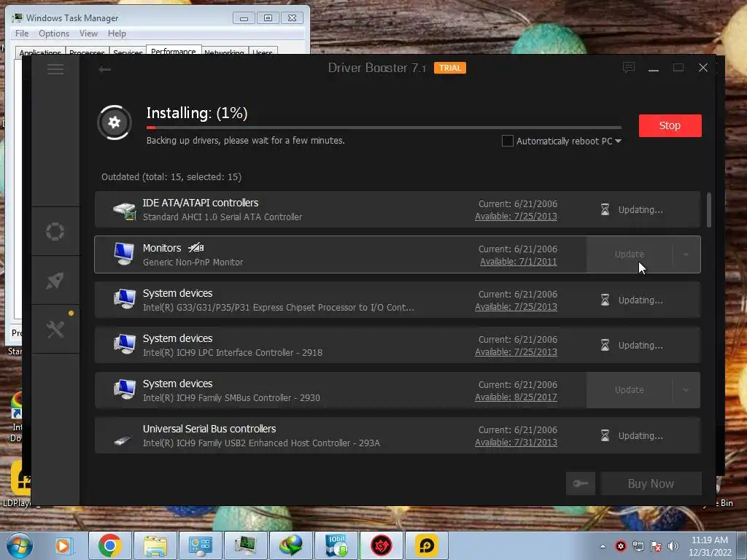Screen dimensions: 747x560
Task: Switch to Services tab in Task Manager
Action: click(128, 52)
